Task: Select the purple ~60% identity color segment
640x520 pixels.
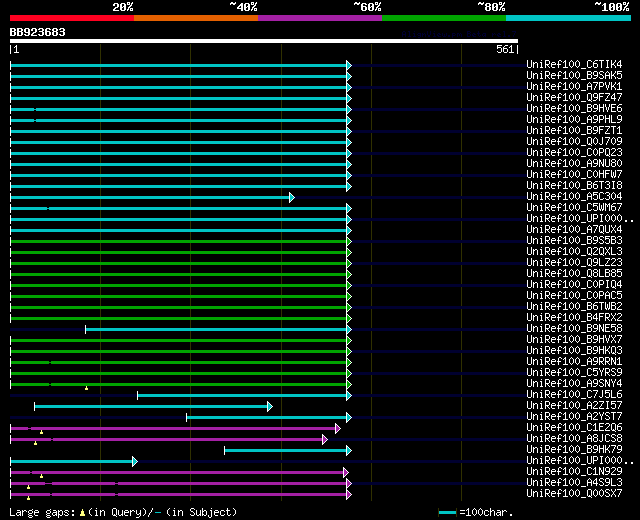Action: pyautogui.click(x=320, y=18)
